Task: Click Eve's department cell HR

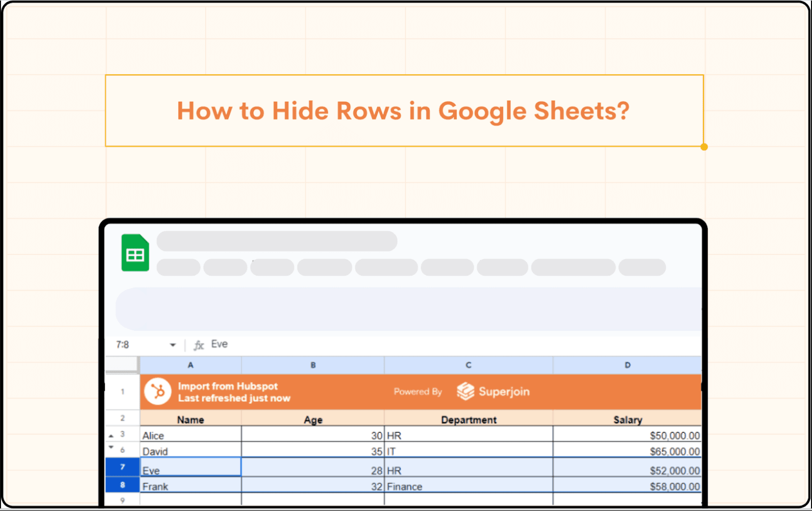Action: click(469, 468)
